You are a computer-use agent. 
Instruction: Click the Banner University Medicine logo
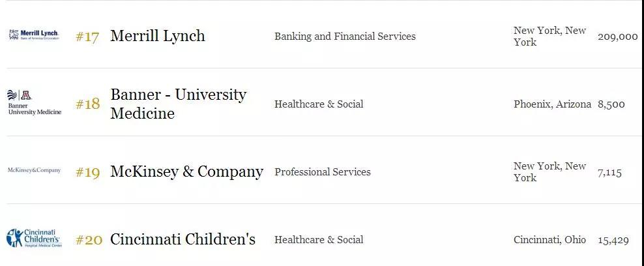pyautogui.click(x=35, y=102)
